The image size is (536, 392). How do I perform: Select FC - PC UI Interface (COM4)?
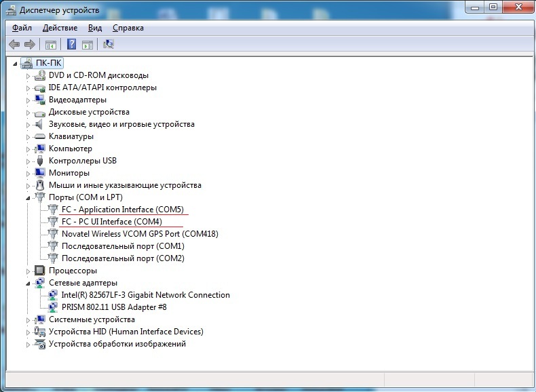[112, 222]
